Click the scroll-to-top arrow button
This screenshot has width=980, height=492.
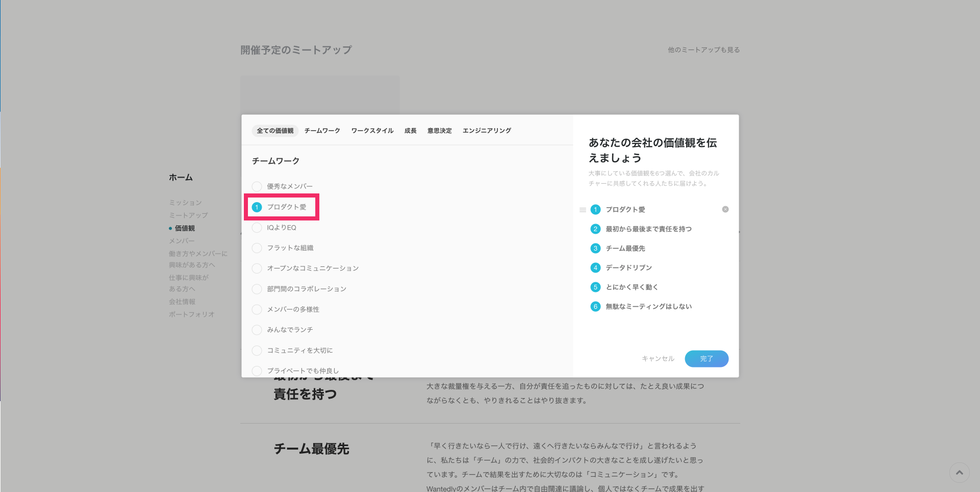[959, 473]
